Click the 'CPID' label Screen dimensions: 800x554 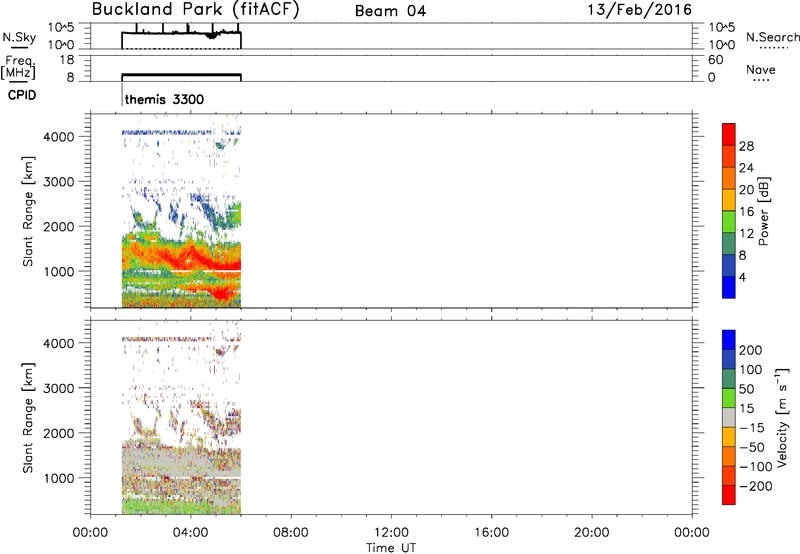click(22, 95)
